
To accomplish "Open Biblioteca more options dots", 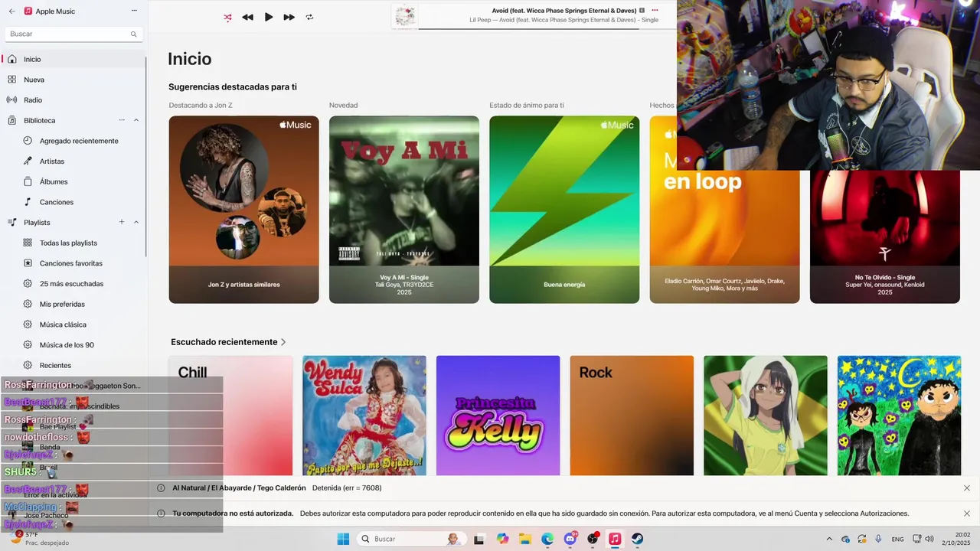I will point(122,120).
